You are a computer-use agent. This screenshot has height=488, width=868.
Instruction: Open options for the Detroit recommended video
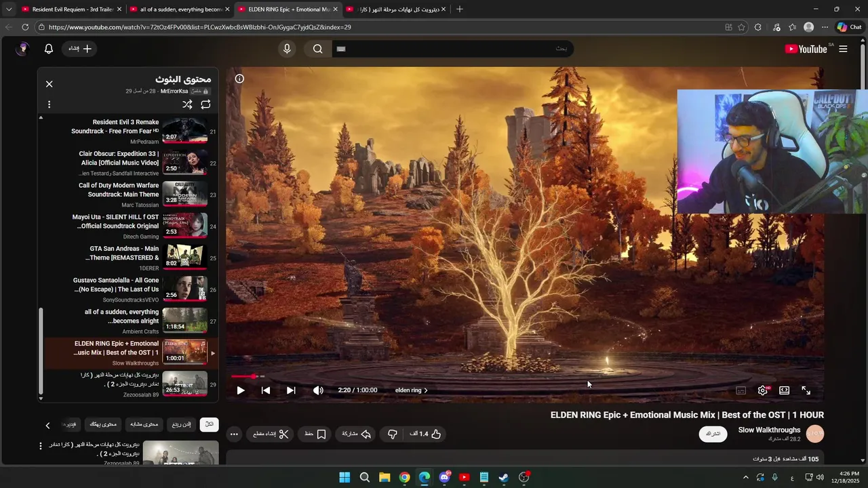41,446
